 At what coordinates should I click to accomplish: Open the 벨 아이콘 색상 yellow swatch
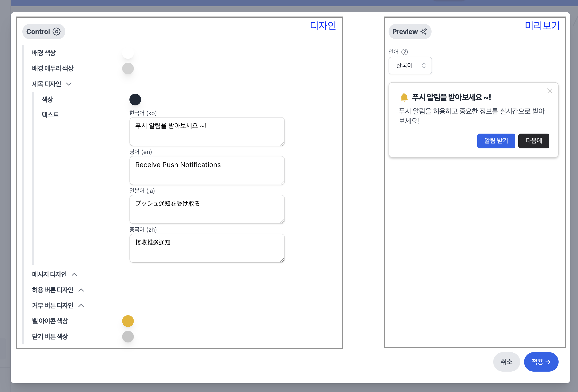(x=128, y=321)
